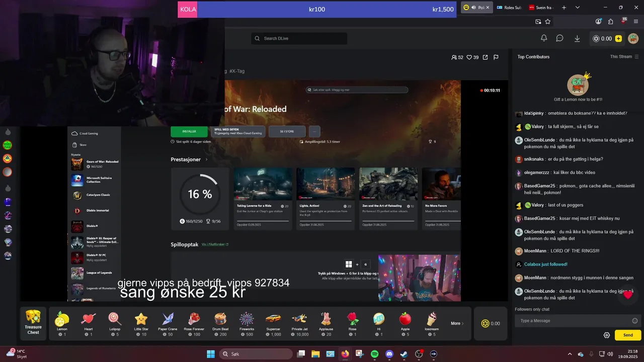Open Discord from the taskbar
This screenshot has width=644, height=362.
point(389,354)
